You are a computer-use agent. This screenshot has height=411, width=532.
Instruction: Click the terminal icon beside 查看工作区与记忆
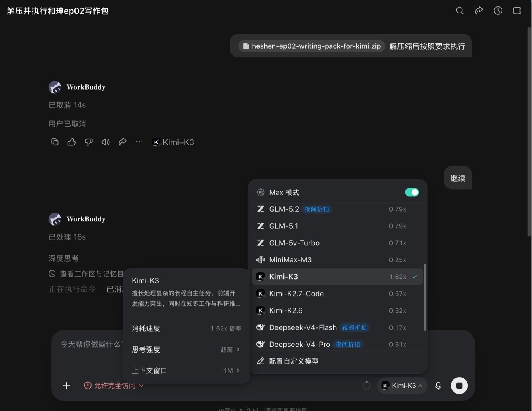pyautogui.click(x=52, y=273)
